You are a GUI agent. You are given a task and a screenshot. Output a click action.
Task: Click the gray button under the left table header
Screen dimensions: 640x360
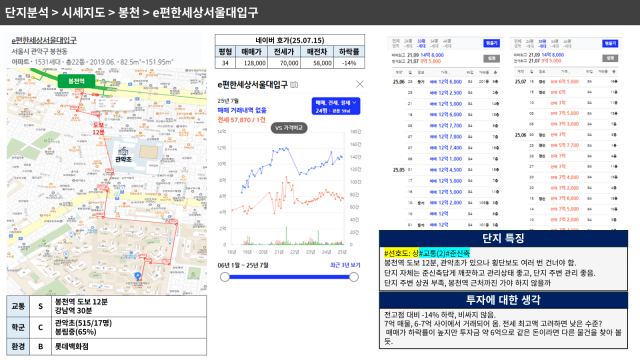point(491,58)
